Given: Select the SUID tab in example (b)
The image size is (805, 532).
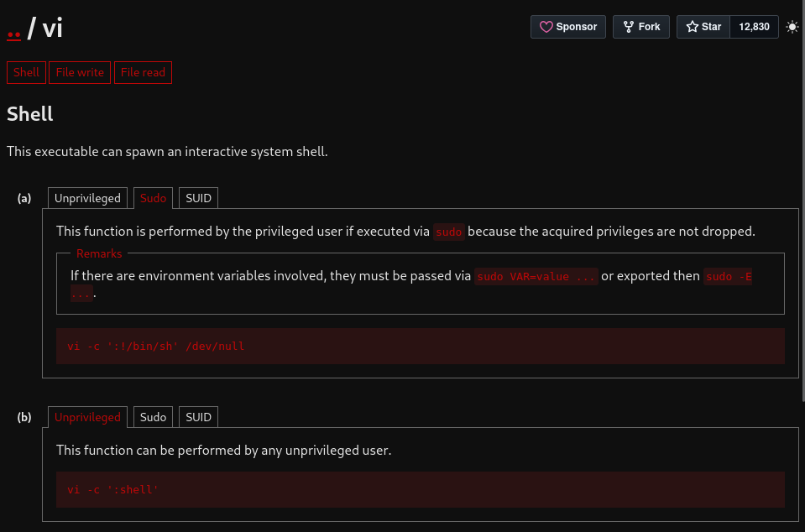Looking at the screenshot, I should (x=198, y=417).
